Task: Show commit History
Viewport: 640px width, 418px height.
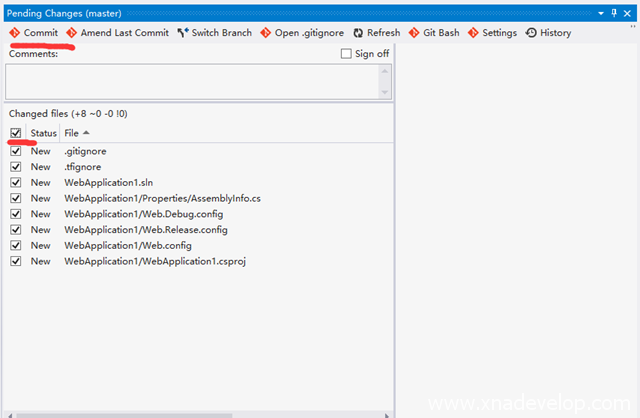Action: [x=531, y=33]
